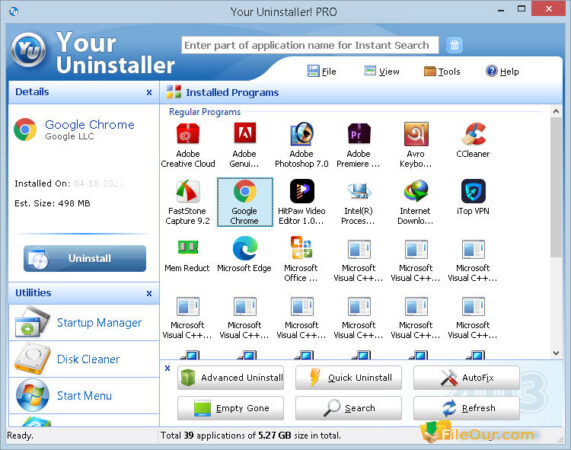Open the File menu
The image size is (571, 450).
(x=322, y=71)
